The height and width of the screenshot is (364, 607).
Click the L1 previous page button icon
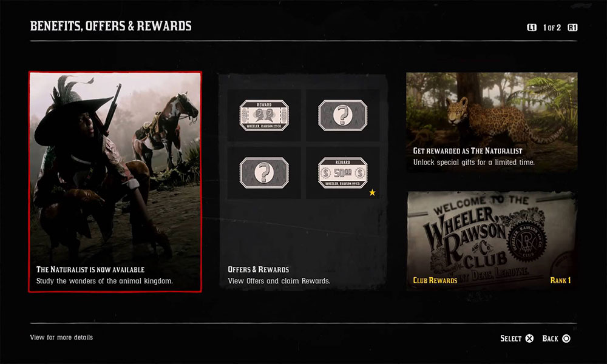coord(532,27)
